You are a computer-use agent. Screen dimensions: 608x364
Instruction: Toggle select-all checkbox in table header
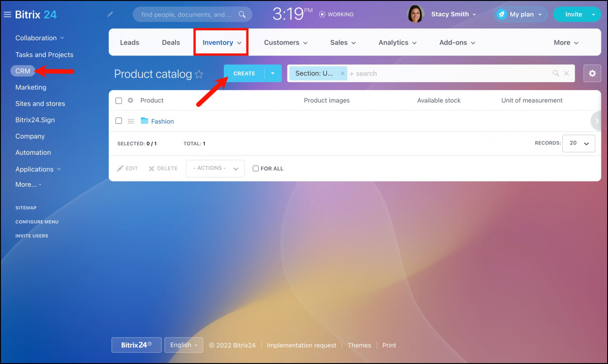click(x=119, y=101)
